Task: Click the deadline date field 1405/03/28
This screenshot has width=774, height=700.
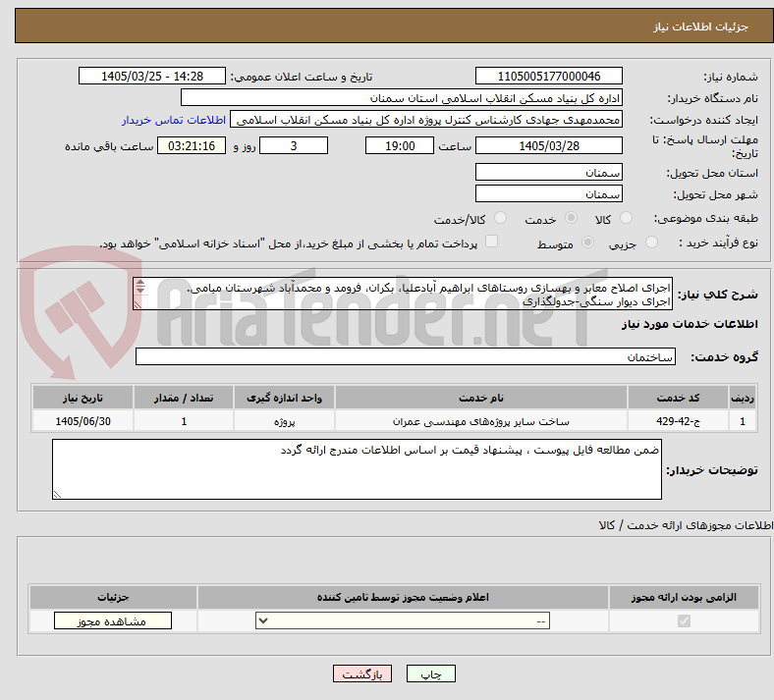Action: (549, 145)
